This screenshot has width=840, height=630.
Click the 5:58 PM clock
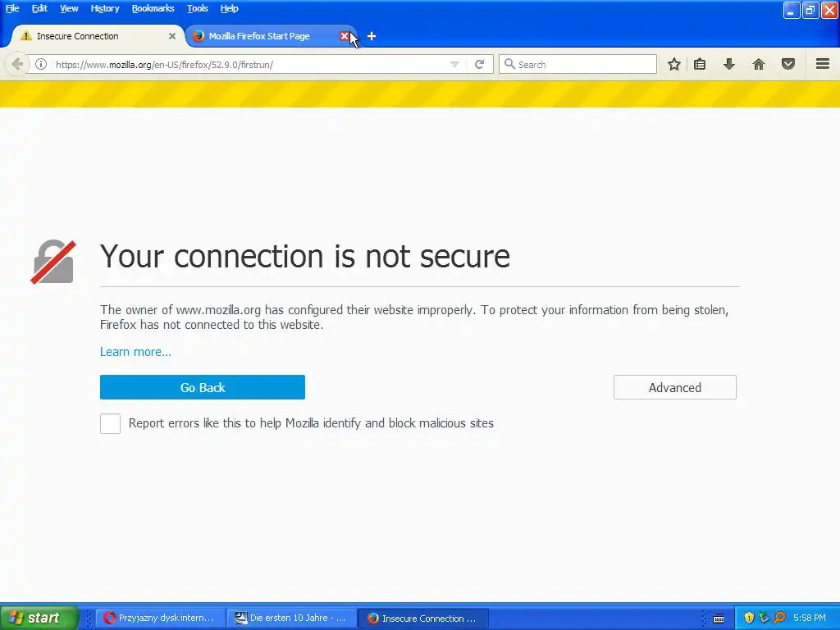tap(810, 618)
